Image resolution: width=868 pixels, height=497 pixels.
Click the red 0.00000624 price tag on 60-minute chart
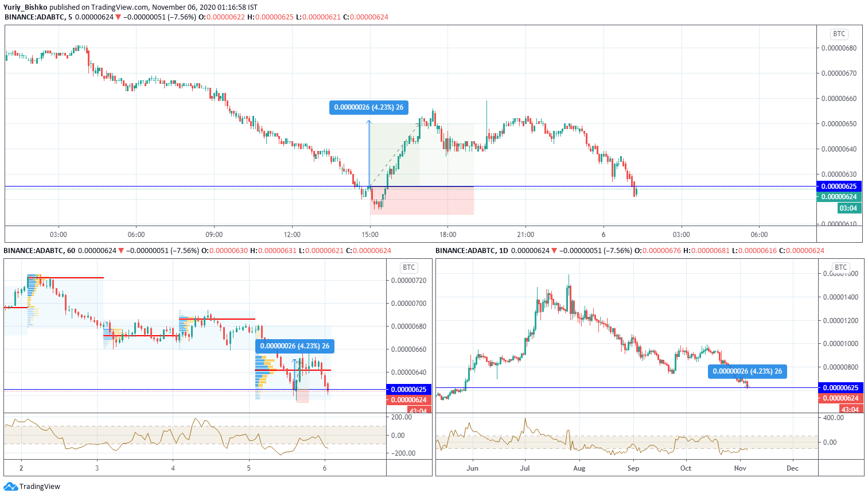pos(408,400)
